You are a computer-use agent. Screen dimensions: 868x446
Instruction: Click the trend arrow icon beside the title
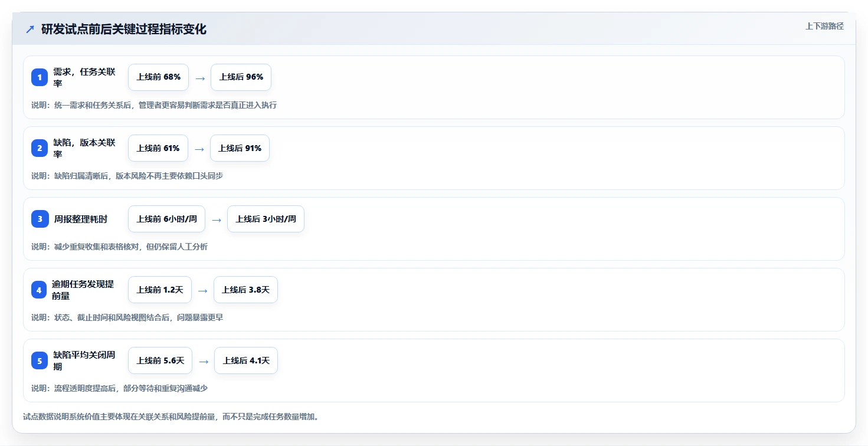coord(30,29)
